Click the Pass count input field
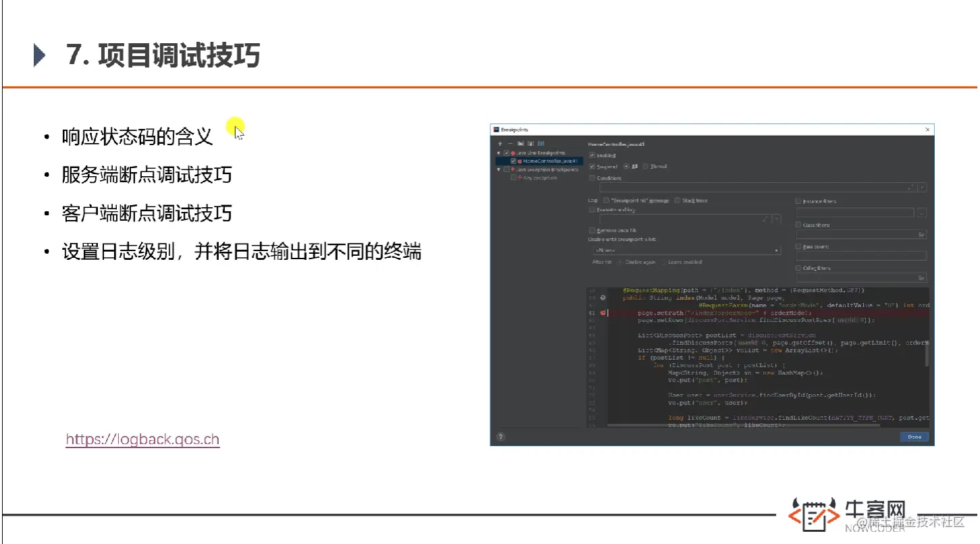The image size is (980, 544). pos(861,256)
